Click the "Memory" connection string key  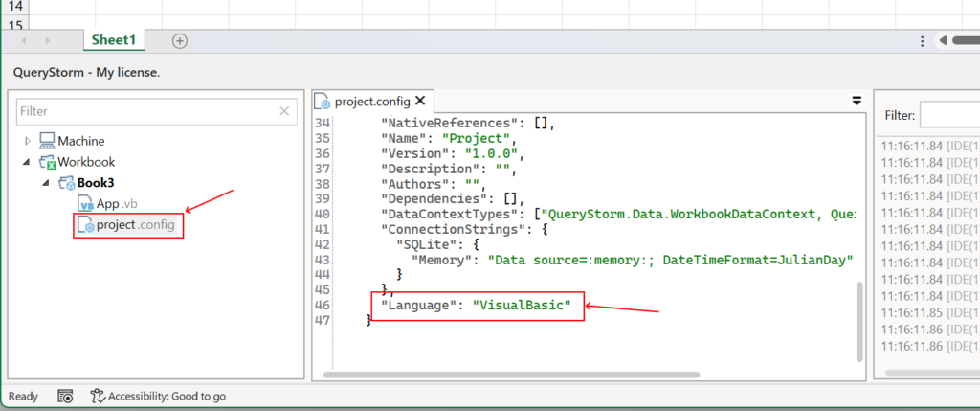pyautogui.click(x=440, y=260)
